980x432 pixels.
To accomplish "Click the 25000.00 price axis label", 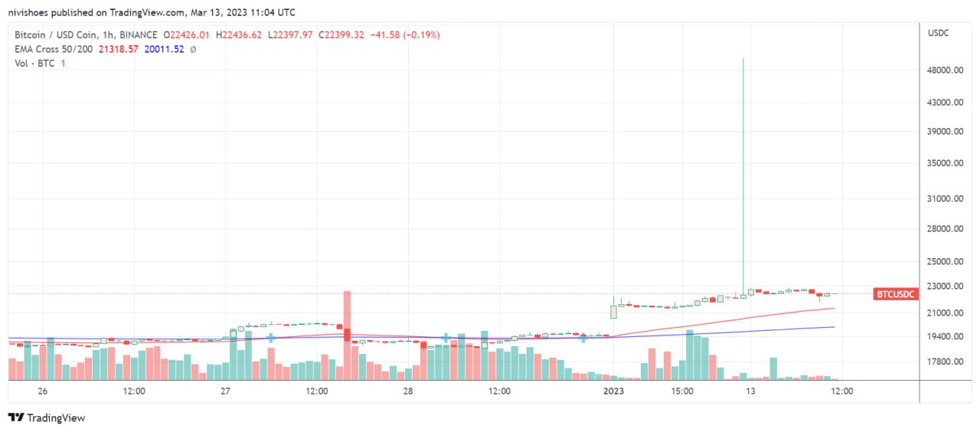I will click(943, 262).
